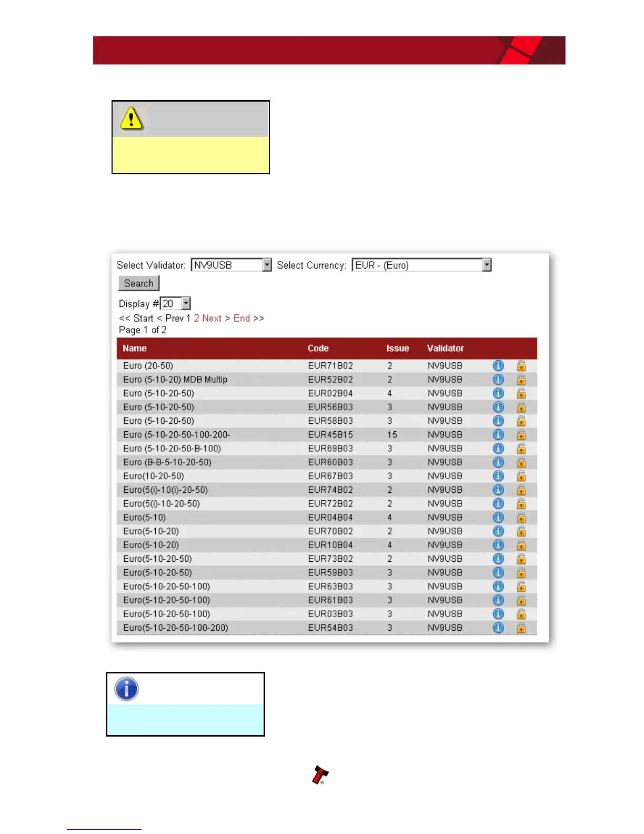Open info icon for EUR72B02
The width and height of the screenshot is (644, 834).
(x=498, y=503)
